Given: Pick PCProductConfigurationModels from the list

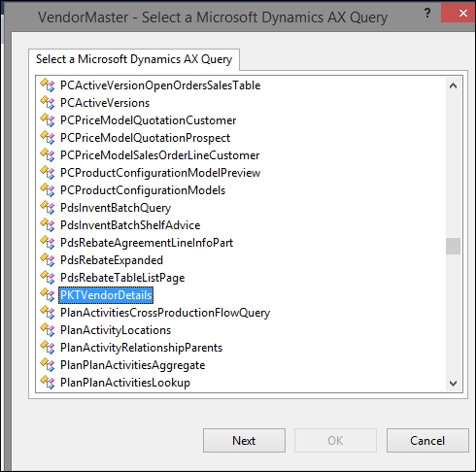Looking at the screenshot, I should [x=143, y=190].
